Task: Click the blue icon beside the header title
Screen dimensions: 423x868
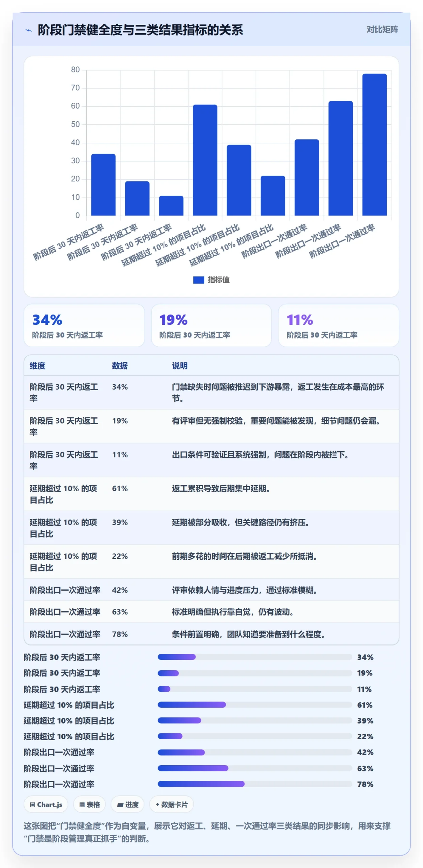Action: 28,31
